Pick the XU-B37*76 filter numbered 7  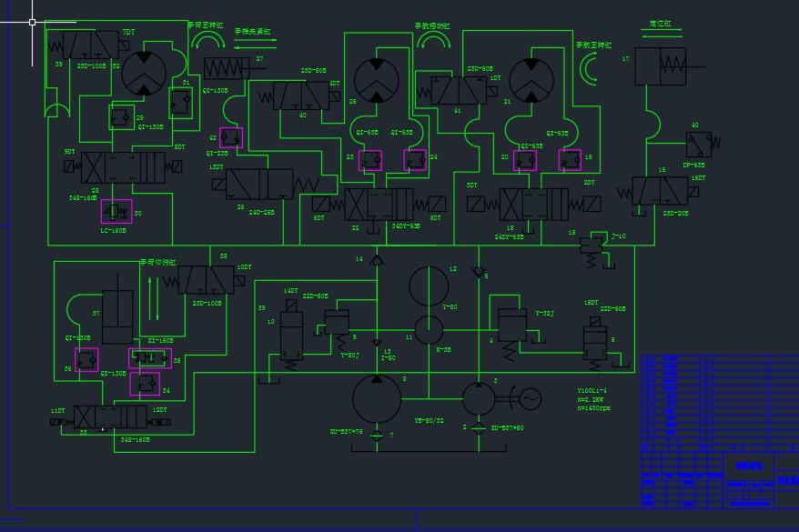[377, 436]
